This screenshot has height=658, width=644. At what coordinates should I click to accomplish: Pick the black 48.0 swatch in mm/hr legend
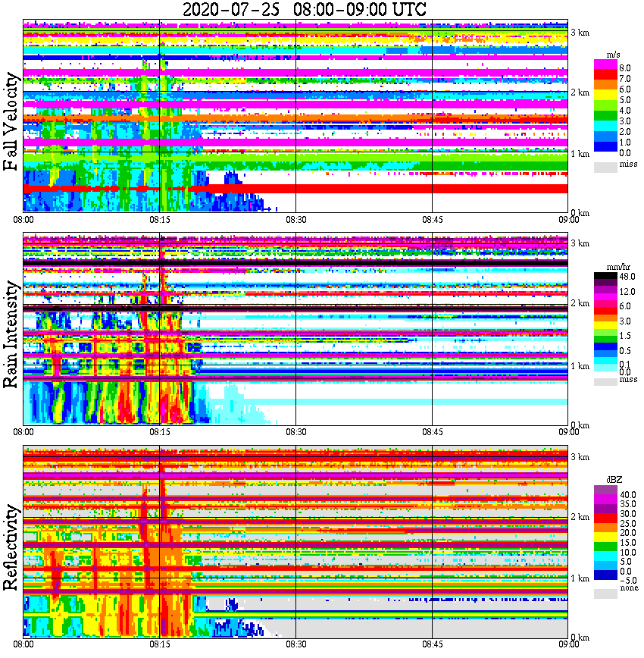click(x=605, y=276)
